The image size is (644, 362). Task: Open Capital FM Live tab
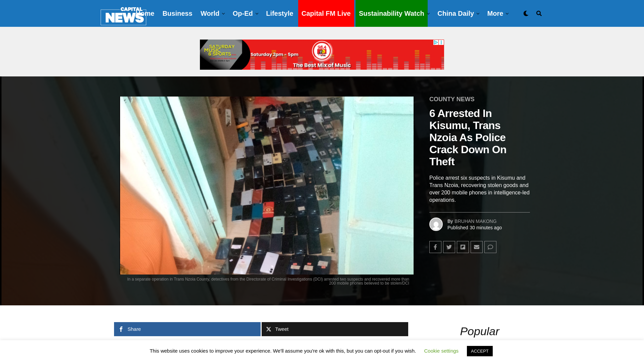(326, 13)
